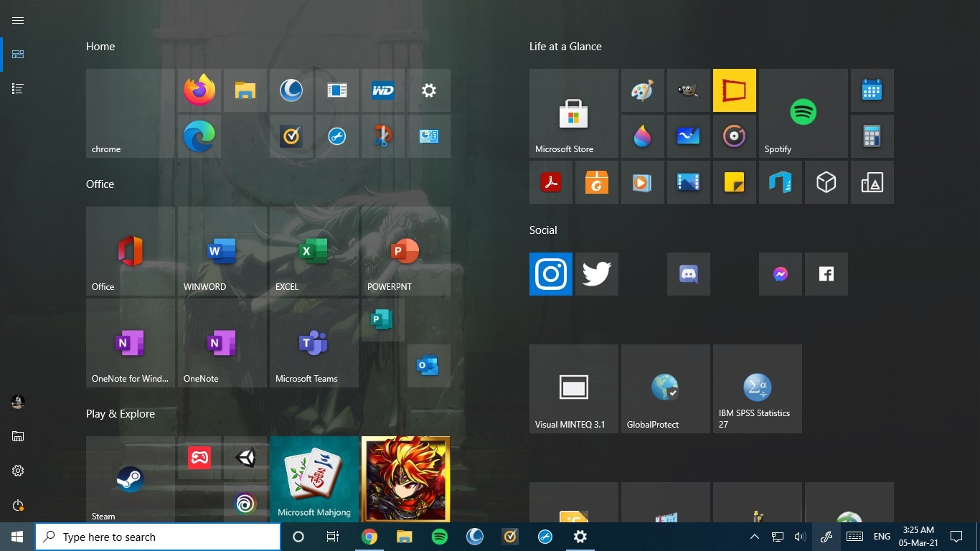
Task: Launch GIMP from Life at a Glance
Action: point(689,90)
